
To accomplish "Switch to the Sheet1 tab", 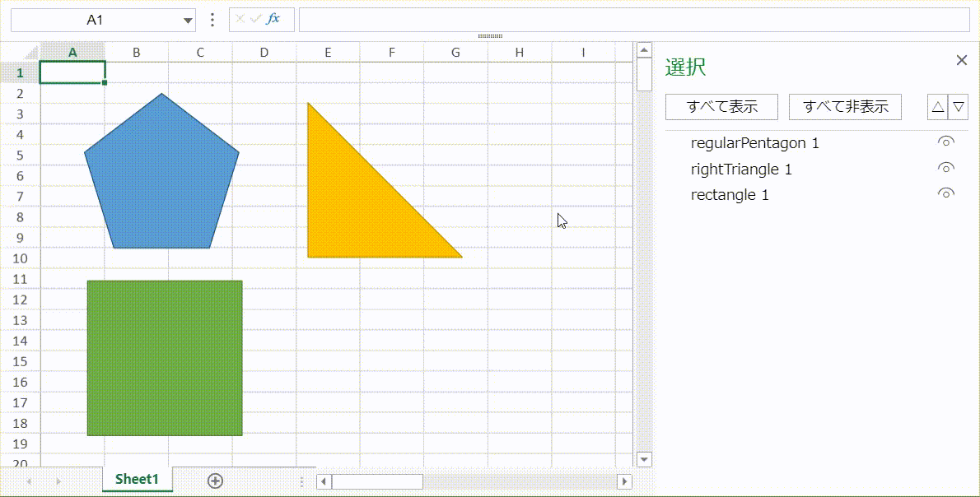I will tap(137, 480).
